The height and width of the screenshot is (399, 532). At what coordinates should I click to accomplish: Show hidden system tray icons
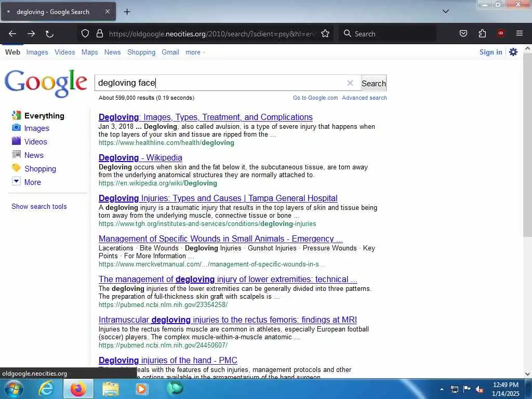[442, 389]
